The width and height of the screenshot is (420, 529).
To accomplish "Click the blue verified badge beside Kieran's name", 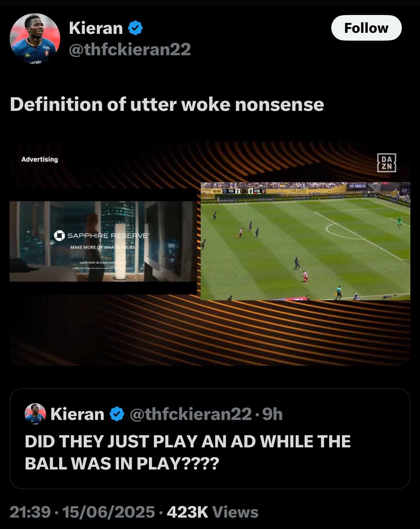I will [x=135, y=28].
